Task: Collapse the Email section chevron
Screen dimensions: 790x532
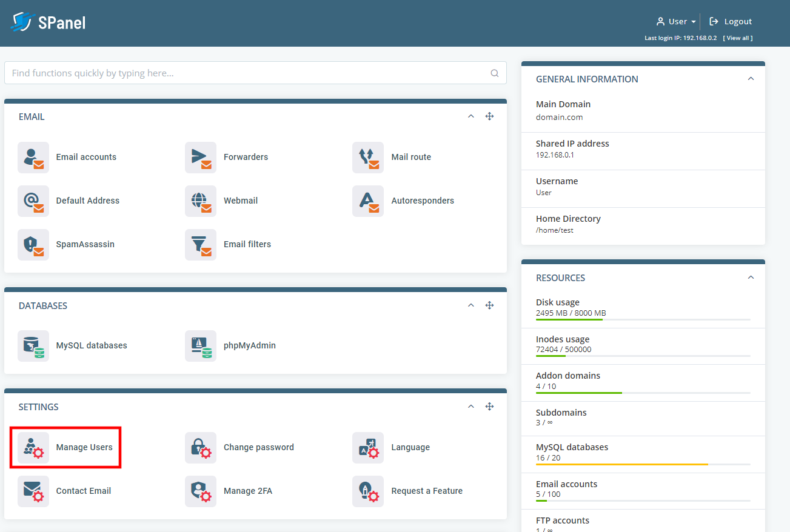Action: pyautogui.click(x=471, y=116)
